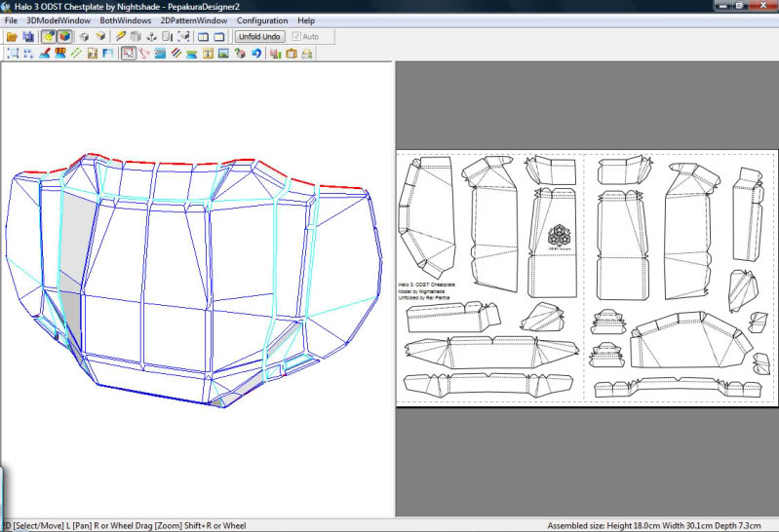
Task: Click the green dashed fold lines icon
Action: coord(76,54)
